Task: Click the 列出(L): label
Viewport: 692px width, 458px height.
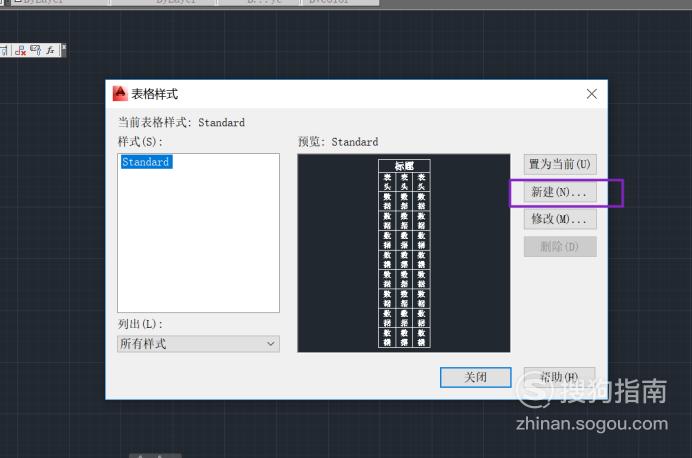Action: coord(140,324)
